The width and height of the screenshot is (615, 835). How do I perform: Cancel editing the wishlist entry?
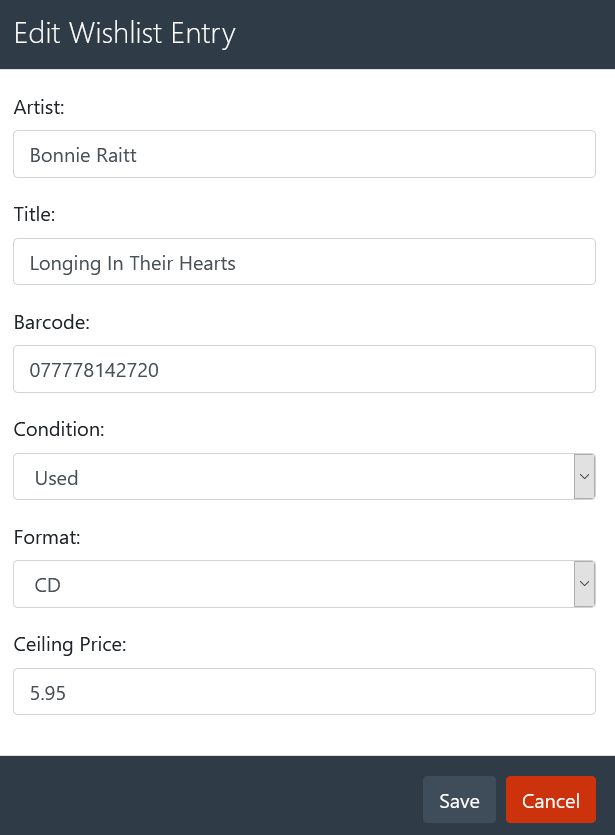click(x=550, y=800)
